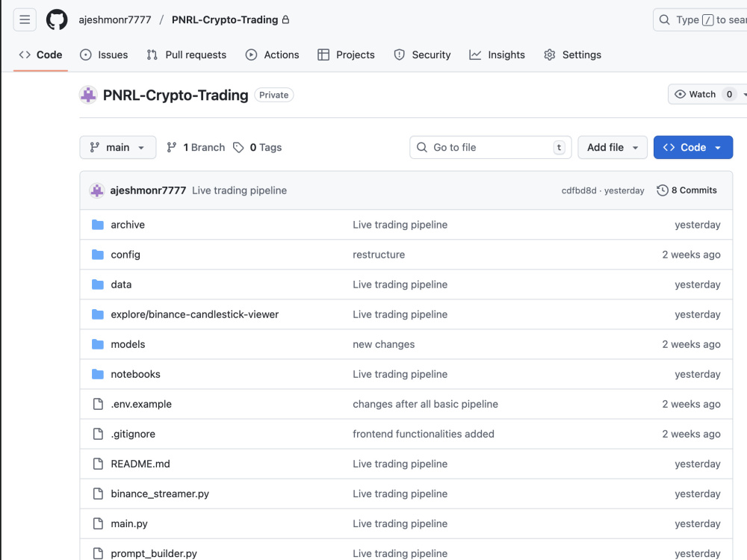Viewport: 747px width, 560px height.
Task: Click the 'new changes' commit message
Action: (383, 344)
